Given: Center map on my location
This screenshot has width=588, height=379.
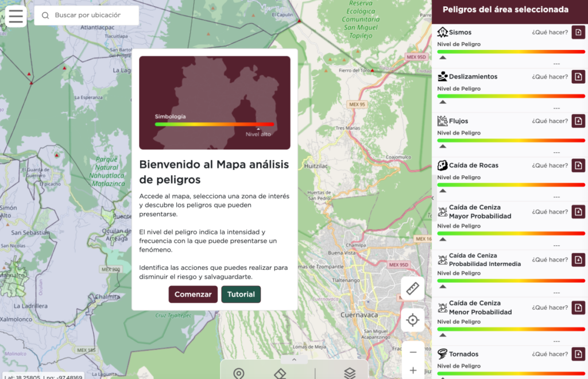Looking at the screenshot, I should point(412,320).
